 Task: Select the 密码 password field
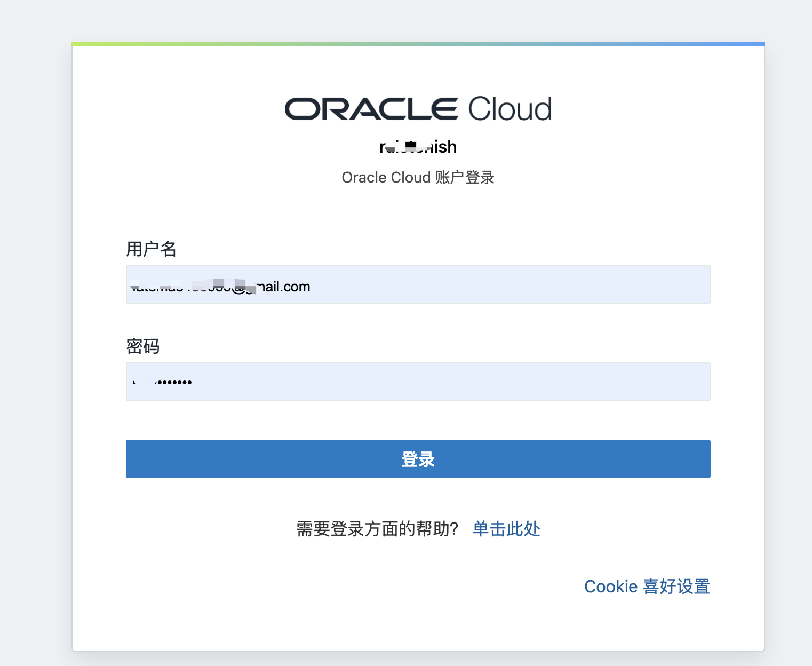click(418, 381)
